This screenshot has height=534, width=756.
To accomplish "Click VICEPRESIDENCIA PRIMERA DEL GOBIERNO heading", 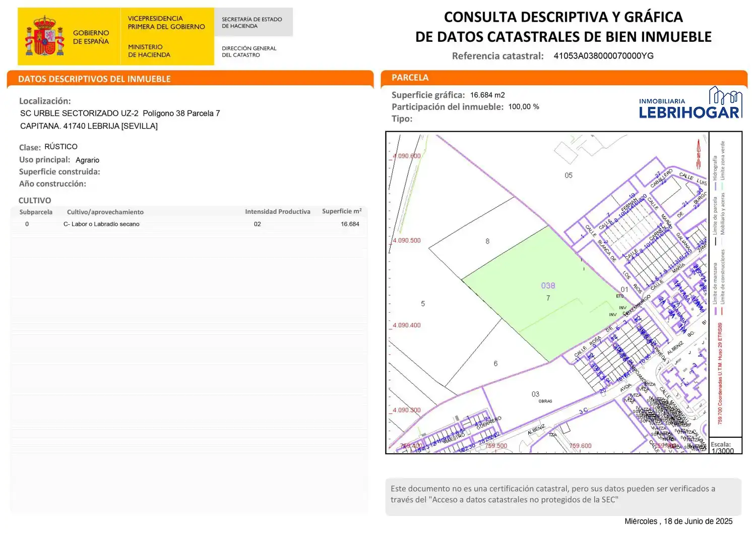I will (166, 23).
